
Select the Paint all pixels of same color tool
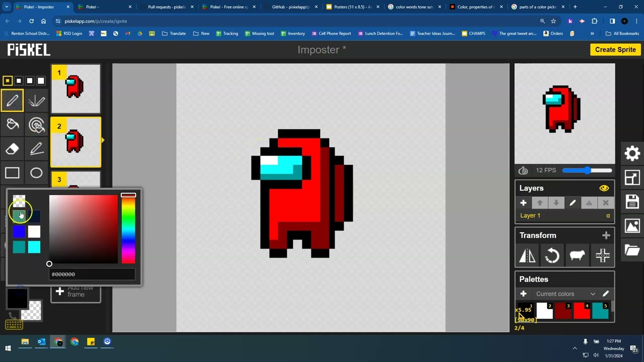pyautogui.click(x=36, y=125)
